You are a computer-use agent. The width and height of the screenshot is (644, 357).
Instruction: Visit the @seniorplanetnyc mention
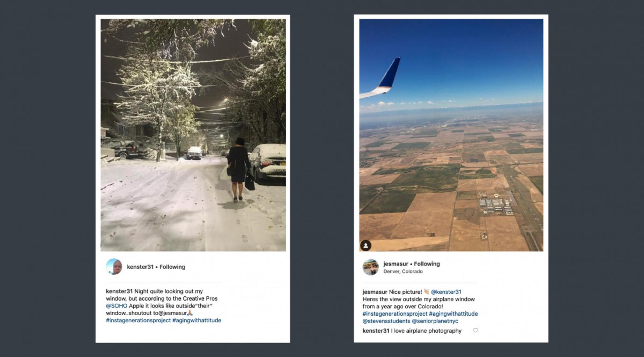tap(435, 321)
